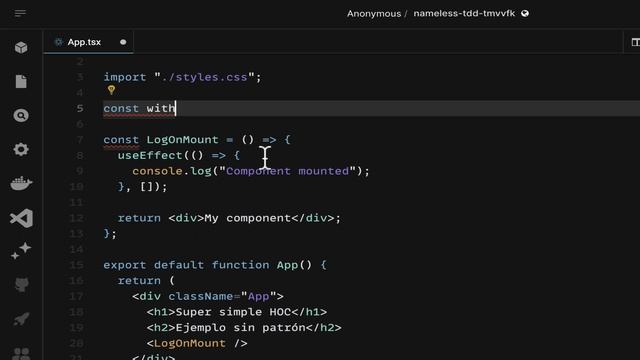Click the <LogOnMount /> JSX tag
The image size is (640, 360).
pyautogui.click(x=197, y=343)
